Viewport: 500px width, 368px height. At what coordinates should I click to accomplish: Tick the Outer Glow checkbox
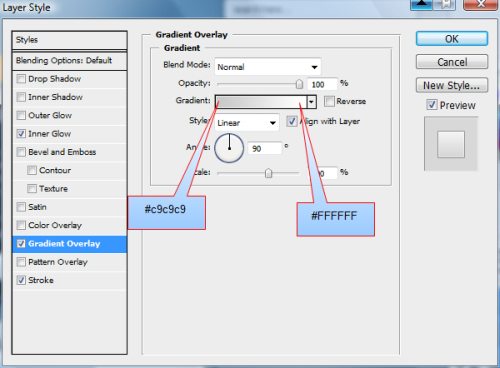21,115
